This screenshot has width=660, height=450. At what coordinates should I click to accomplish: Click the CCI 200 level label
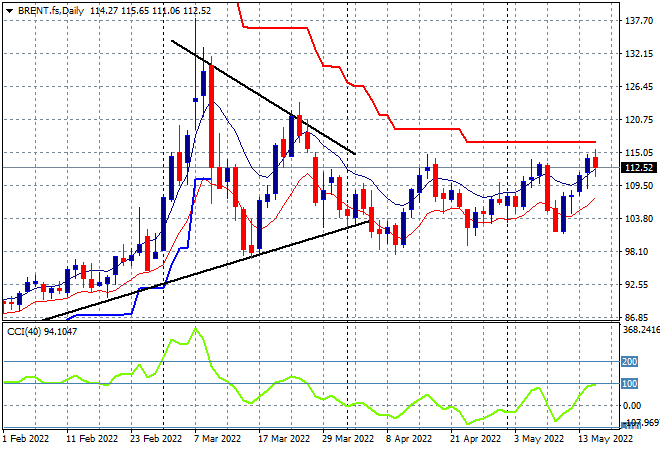(629, 362)
